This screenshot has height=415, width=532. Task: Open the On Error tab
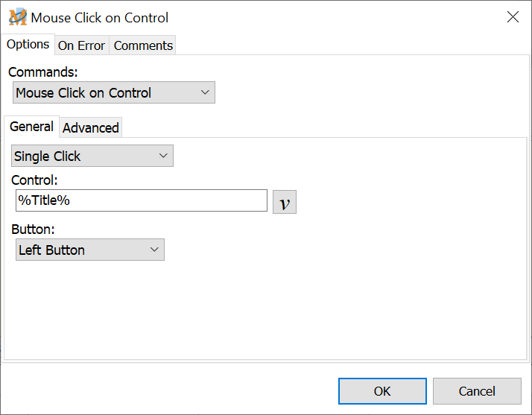tap(81, 45)
